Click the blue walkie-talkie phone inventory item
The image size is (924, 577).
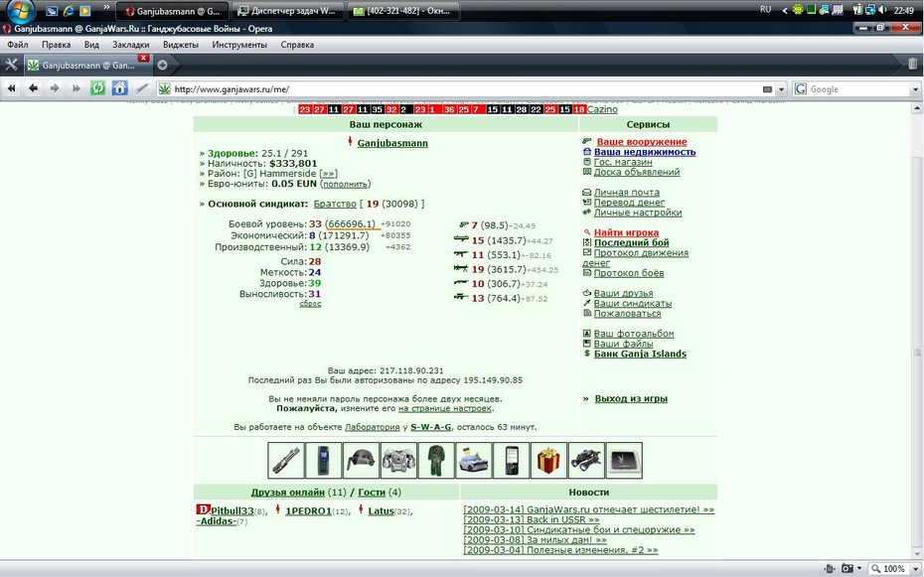(x=324, y=461)
